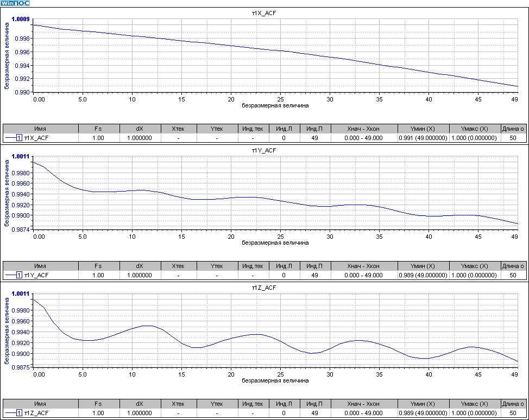Click the Yмакс (X) header in т1Y_ACF table
The image size is (529, 420).
click(x=475, y=266)
